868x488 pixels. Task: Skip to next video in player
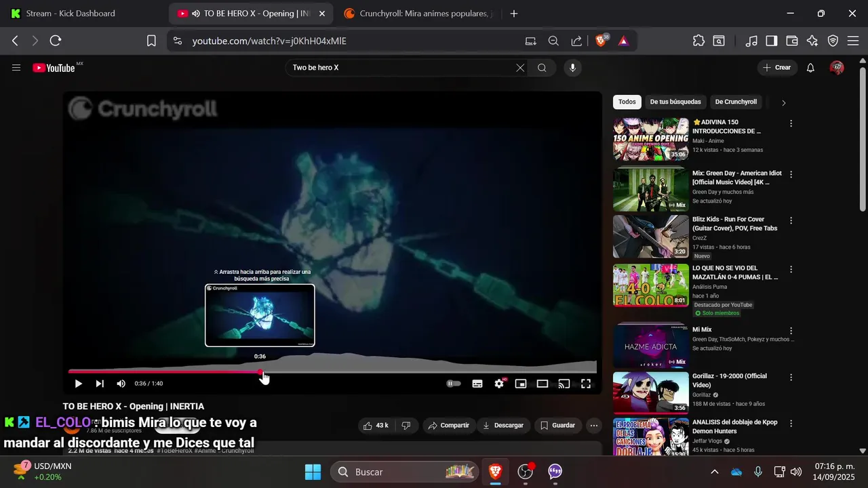coord(100,384)
